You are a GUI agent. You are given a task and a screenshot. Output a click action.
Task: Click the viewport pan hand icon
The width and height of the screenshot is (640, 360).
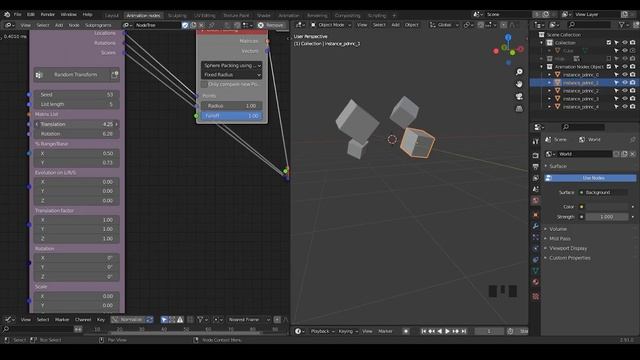[519, 84]
